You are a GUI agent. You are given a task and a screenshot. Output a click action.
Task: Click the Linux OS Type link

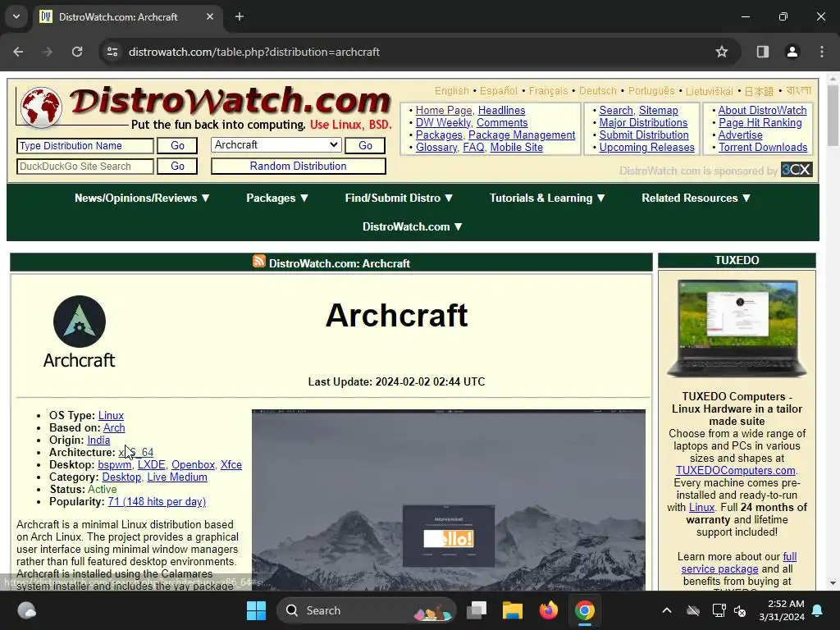click(111, 416)
